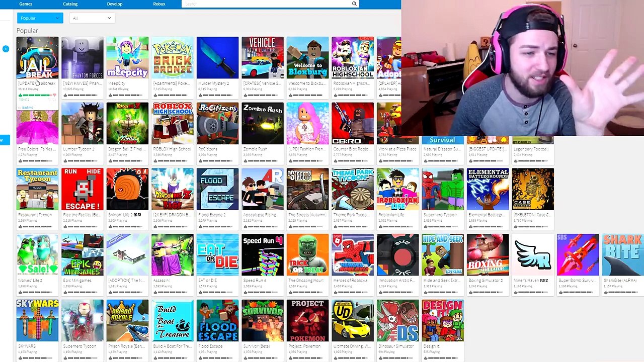
Task: Open the Jailbreak game thumbnail
Action: (37, 57)
